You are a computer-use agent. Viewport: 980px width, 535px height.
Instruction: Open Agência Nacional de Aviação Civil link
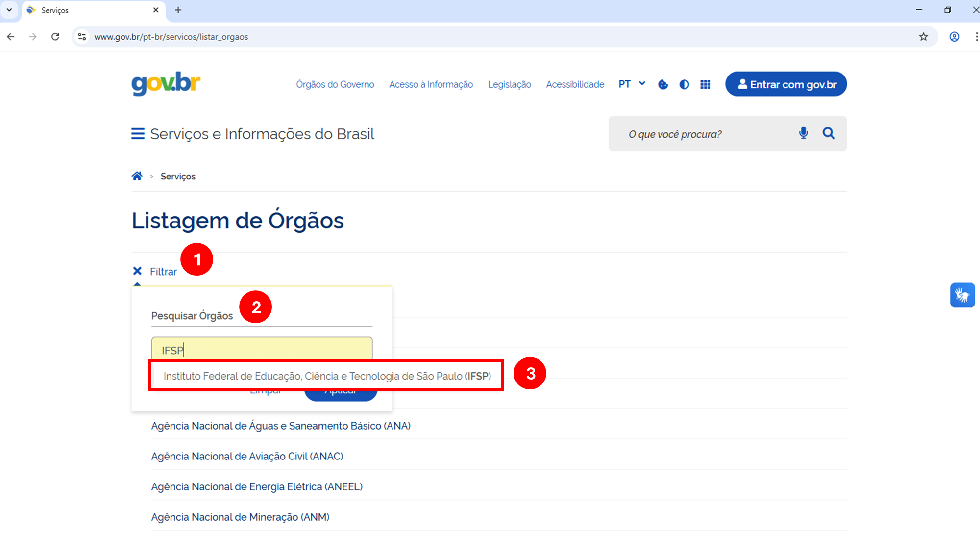tap(247, 456)
